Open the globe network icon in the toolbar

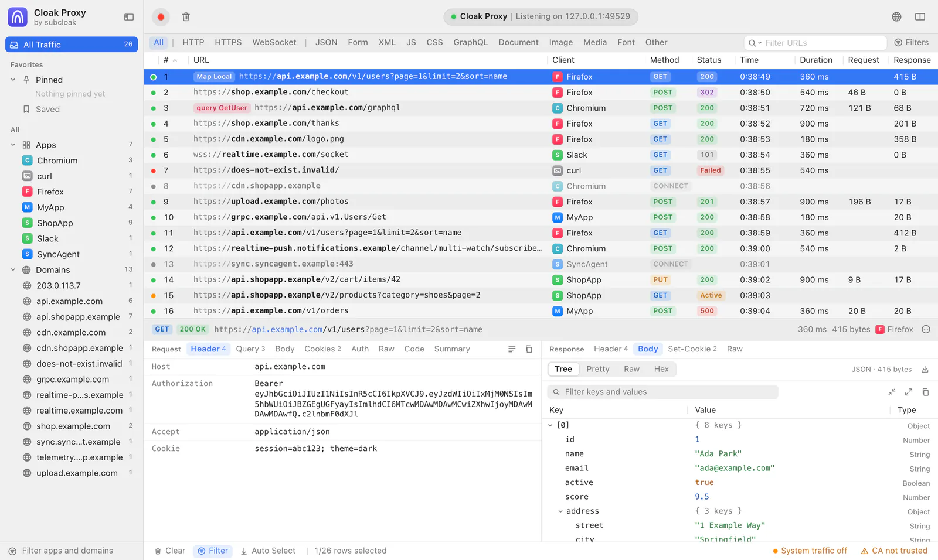[896, 17]
